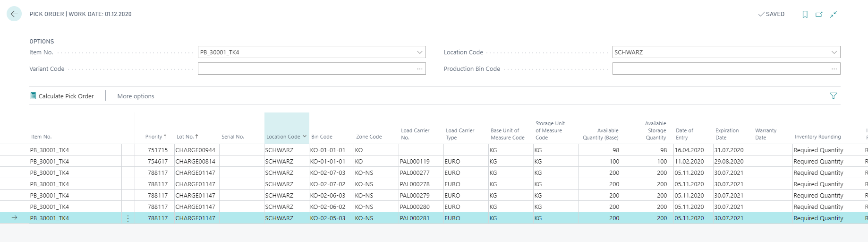
Task: Click Storage Unit of Measure Code header
Action: coord(550,130)
